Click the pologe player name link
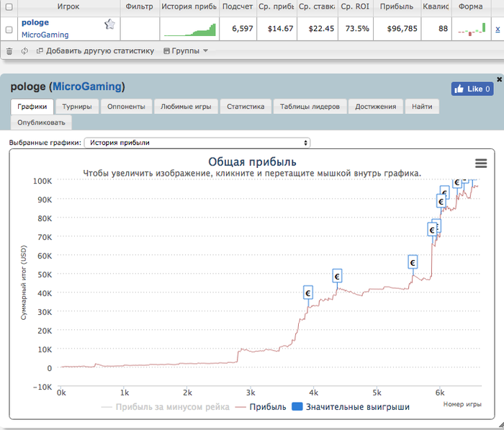 (35, 22)
